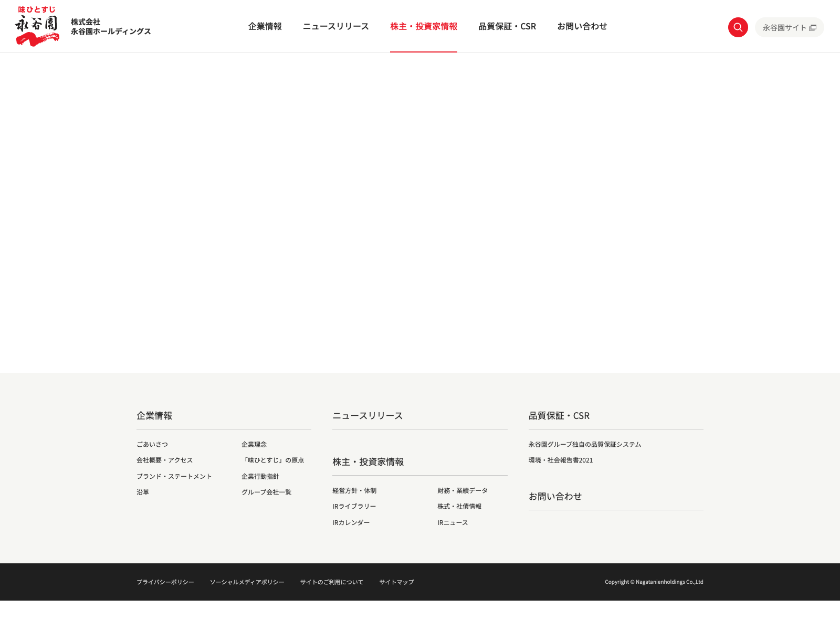Open ブランド・ステートメント footer link
Image resolution: width=840 pixels, height=630 pixels.
174,476
